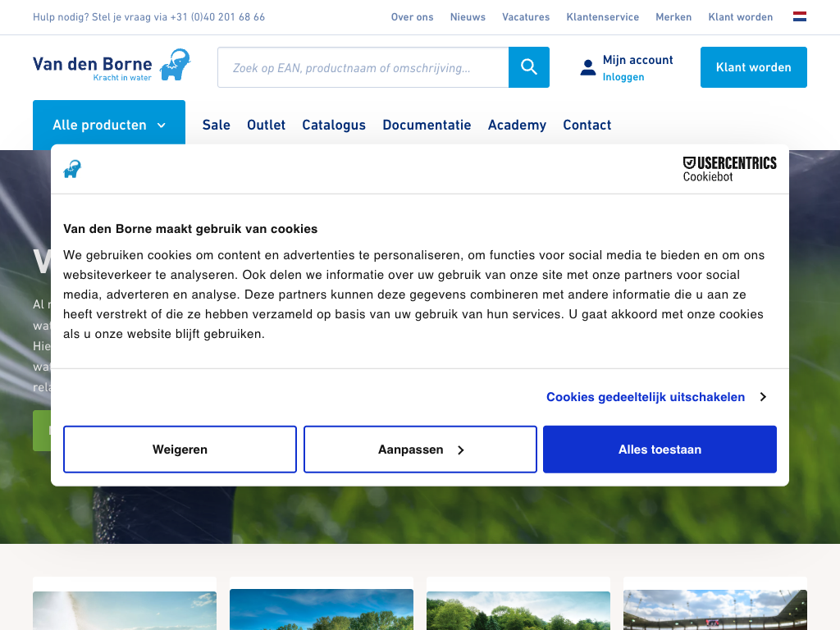Open the Catalogus page
The image size is (840, 630).
coord(334,125)
